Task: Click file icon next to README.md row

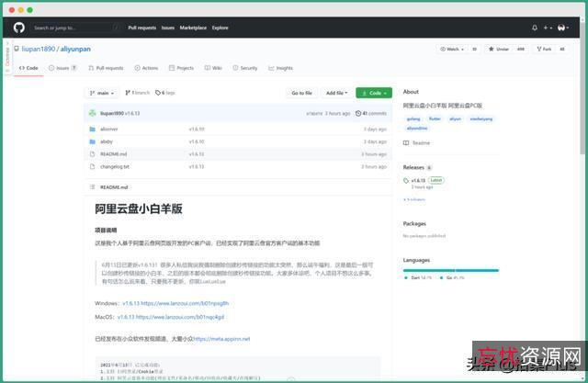Action: pos(92,154)
